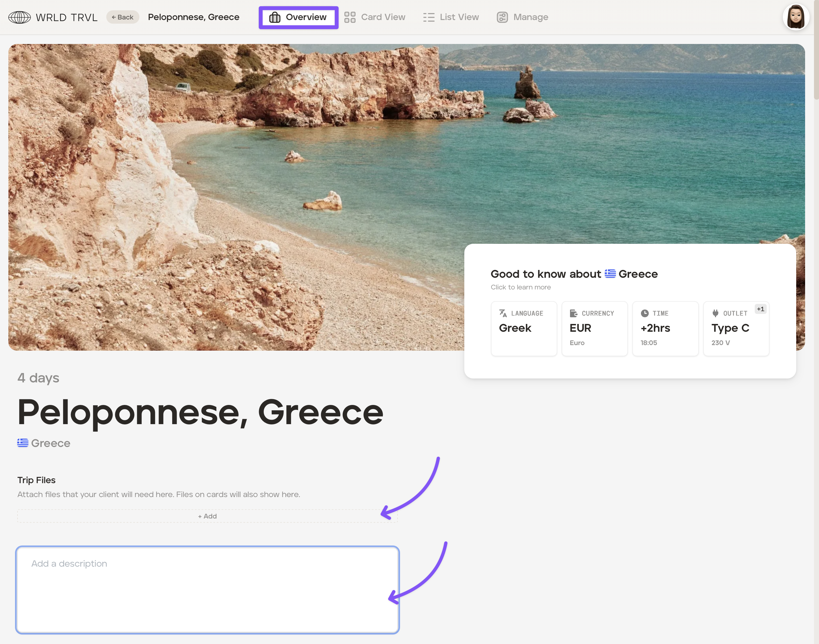This screenshot has width=819, height=644.
Task: Click the Manage settings icon
Action: tap(502, 17)
